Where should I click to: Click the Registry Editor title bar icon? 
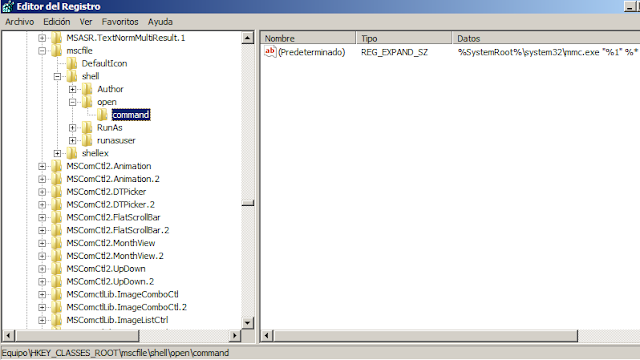click(8, 6)
